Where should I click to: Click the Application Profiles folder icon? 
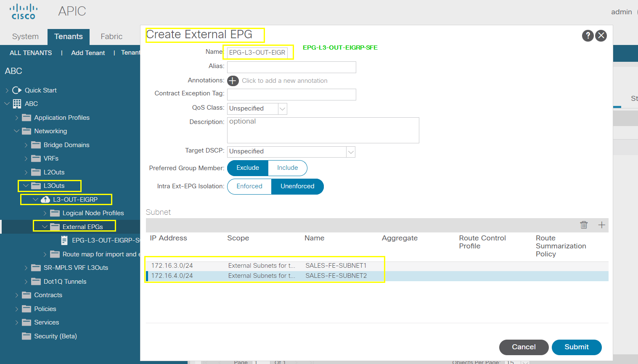point(26,117)
